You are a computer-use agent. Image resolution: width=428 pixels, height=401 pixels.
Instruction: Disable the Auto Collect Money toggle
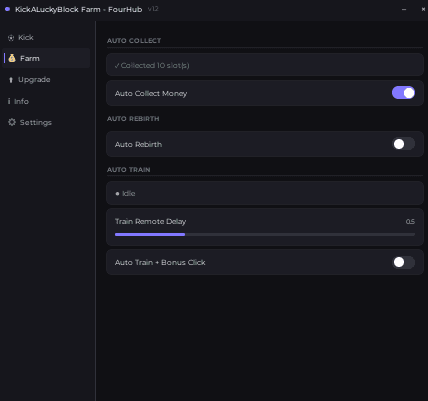pos(403,93)
